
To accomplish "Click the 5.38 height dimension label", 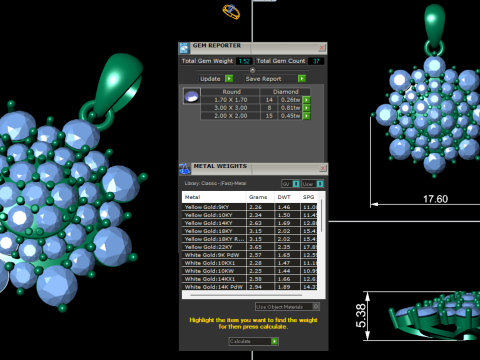I will click(x=361, y=315).
